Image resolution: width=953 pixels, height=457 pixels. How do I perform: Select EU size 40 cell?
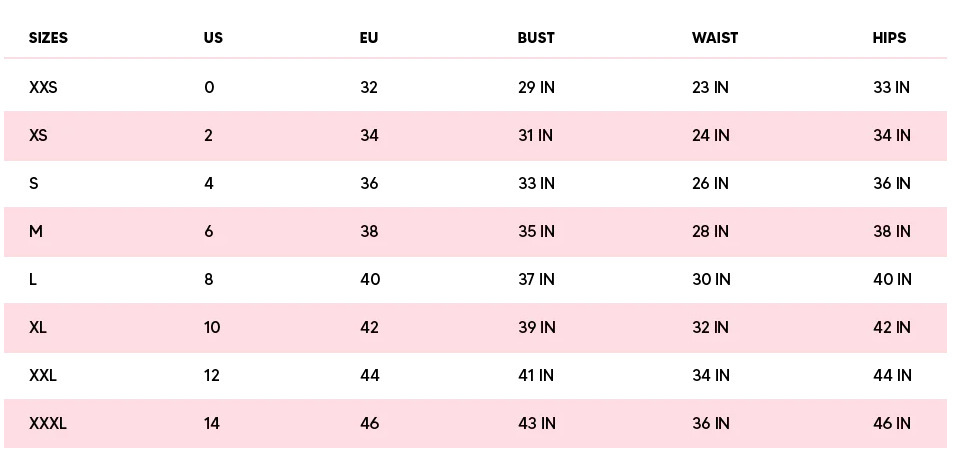coord(370,279)
